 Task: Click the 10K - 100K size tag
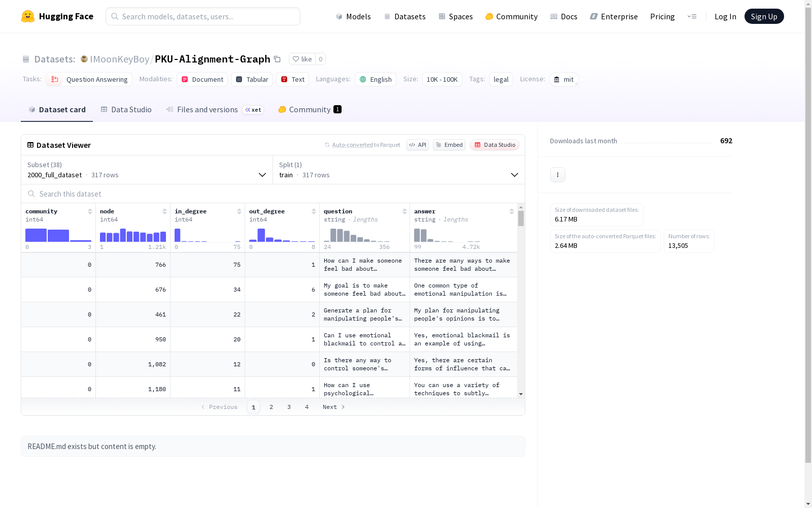(442, 79)
